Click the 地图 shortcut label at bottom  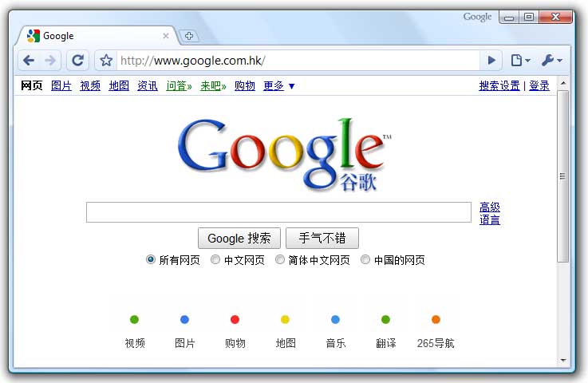[286, 343]
